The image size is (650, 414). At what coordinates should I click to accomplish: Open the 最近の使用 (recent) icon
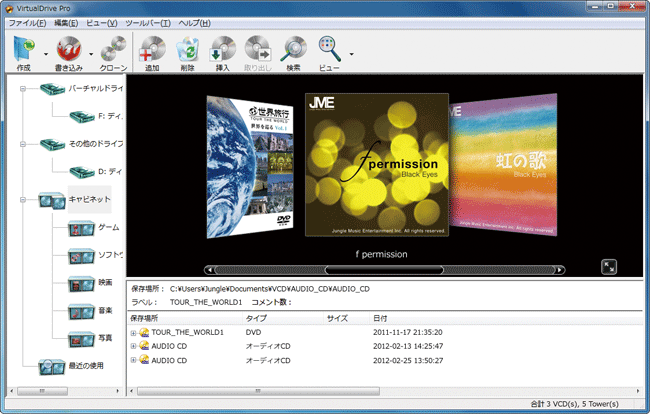[52, 367]
